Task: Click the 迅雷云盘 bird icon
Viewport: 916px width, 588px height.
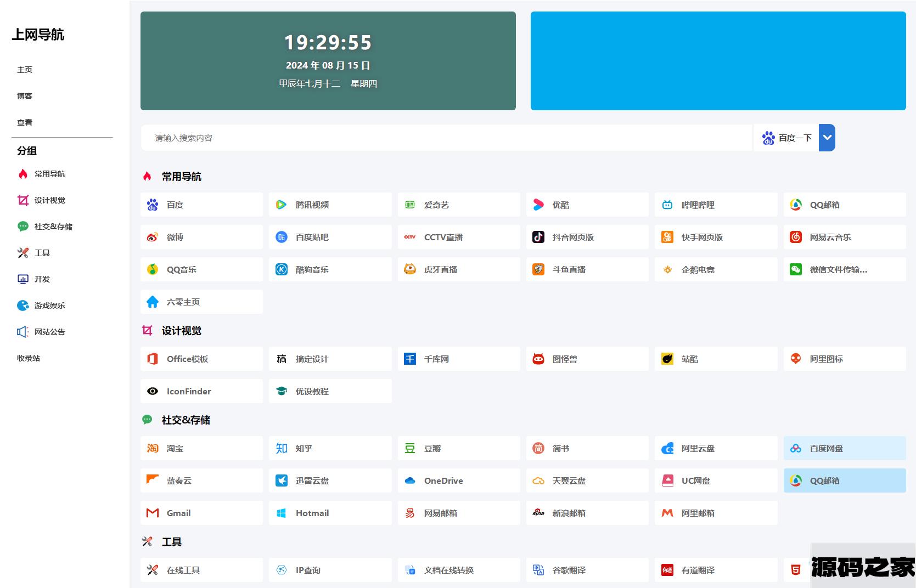Action: [281, 480]
